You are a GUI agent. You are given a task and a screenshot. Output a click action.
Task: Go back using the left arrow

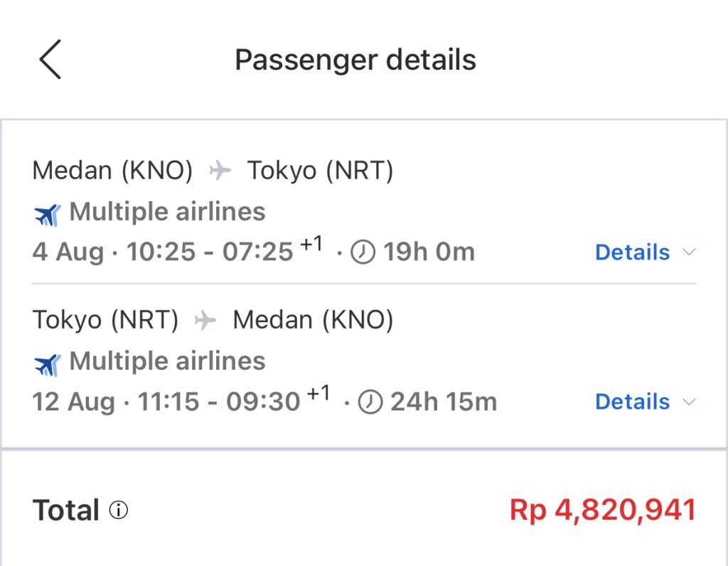pos(50,59)
